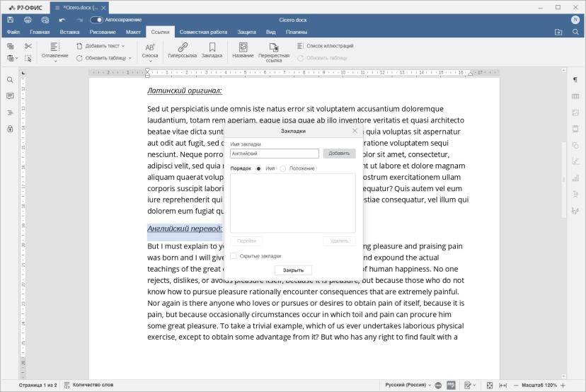Image resolution: width=586 pixels, height=392 pixels.
Task: Click Список иллюстраций button
Action: point(325,46)
